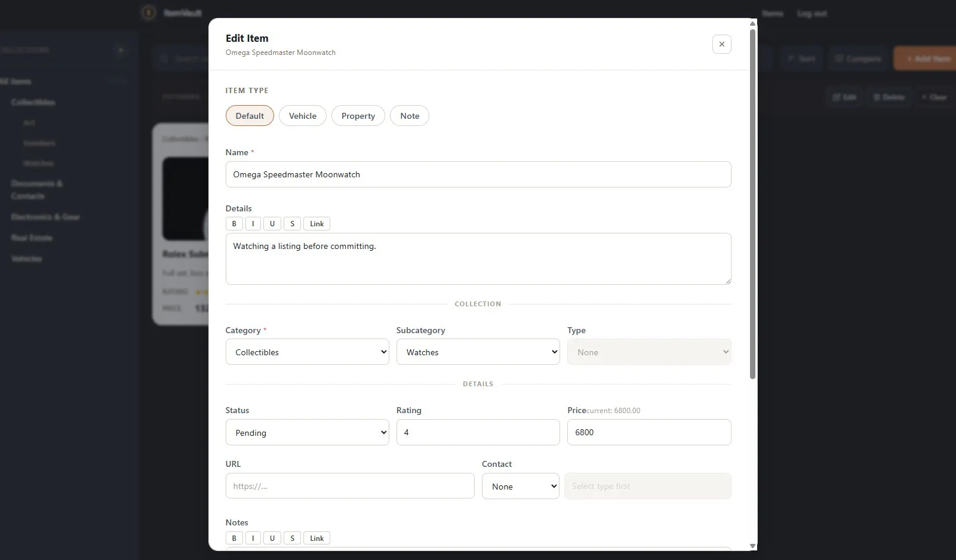
Task: Insert Link in Details toolbar
Action: tap(316, 224)
